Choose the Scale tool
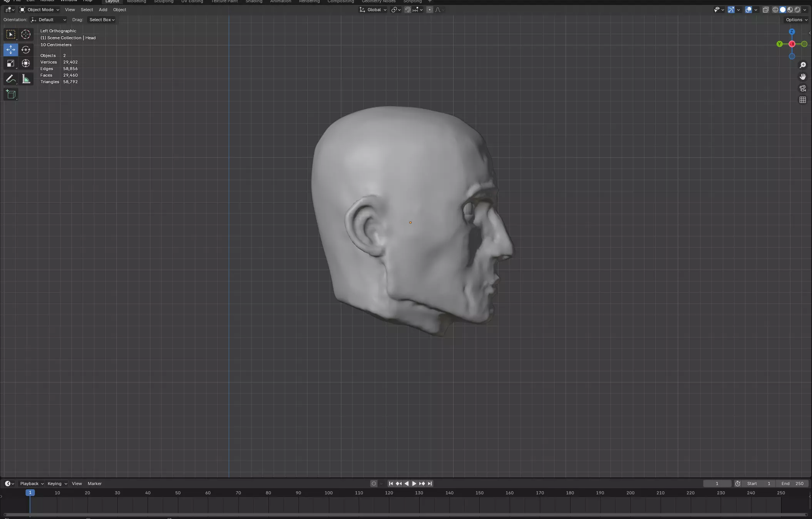 click(x=11, y=64)
